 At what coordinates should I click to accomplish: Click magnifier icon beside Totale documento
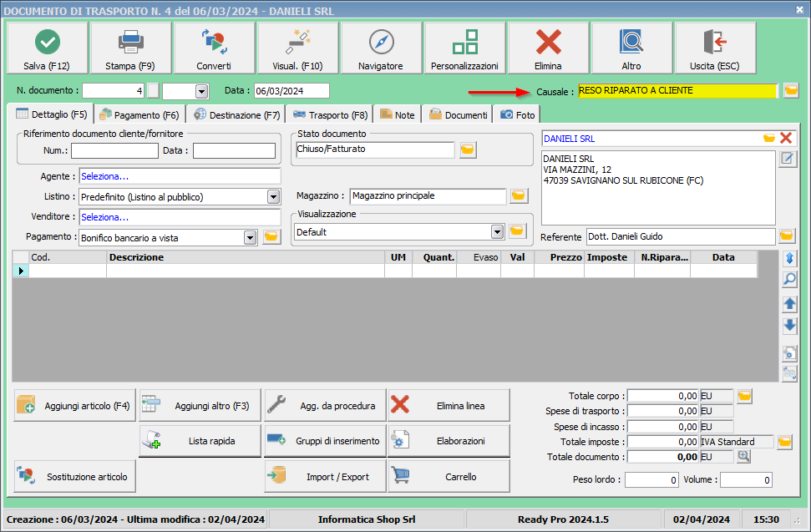(x=743, y=457)
